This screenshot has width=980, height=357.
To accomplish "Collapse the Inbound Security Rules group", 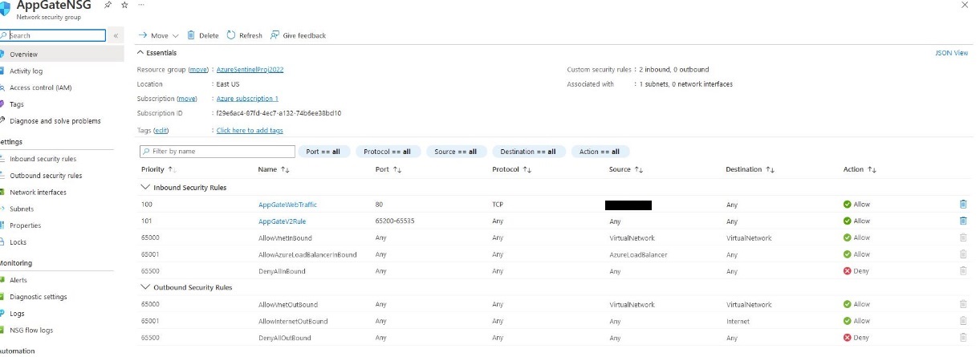I will point(145,188).
